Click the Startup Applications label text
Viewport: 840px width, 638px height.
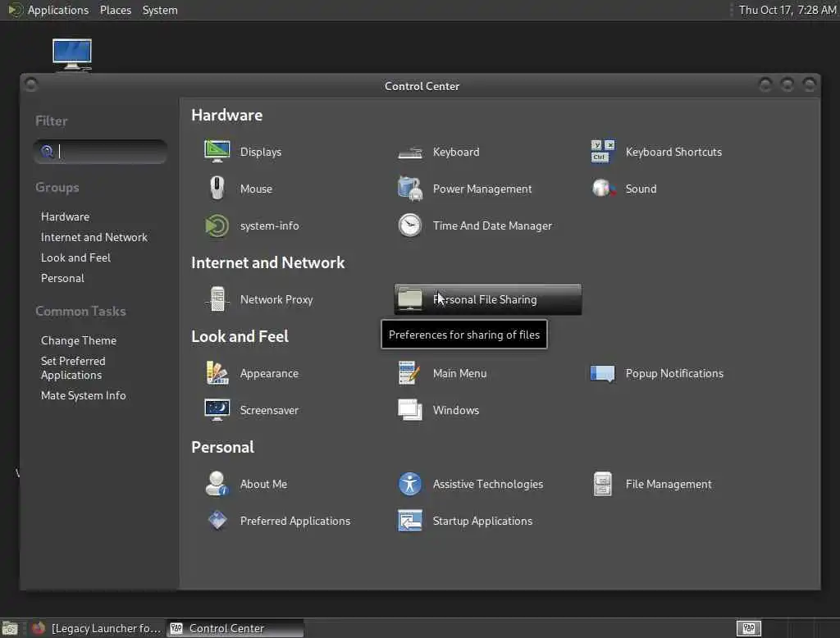tap(482, 521)
